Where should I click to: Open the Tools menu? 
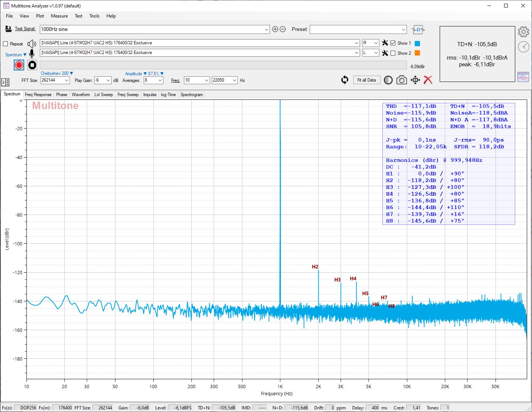(94, 16)
